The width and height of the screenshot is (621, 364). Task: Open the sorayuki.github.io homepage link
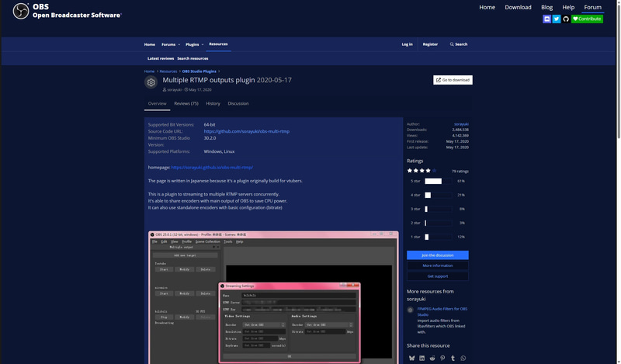point(212,168)
